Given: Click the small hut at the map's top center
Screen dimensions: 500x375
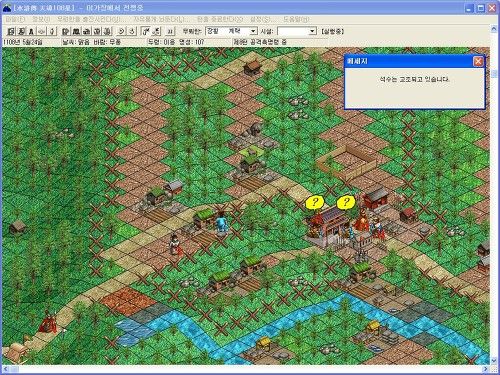Looking at the screenshot, I should pyautogui.click(x=252, y=67).
